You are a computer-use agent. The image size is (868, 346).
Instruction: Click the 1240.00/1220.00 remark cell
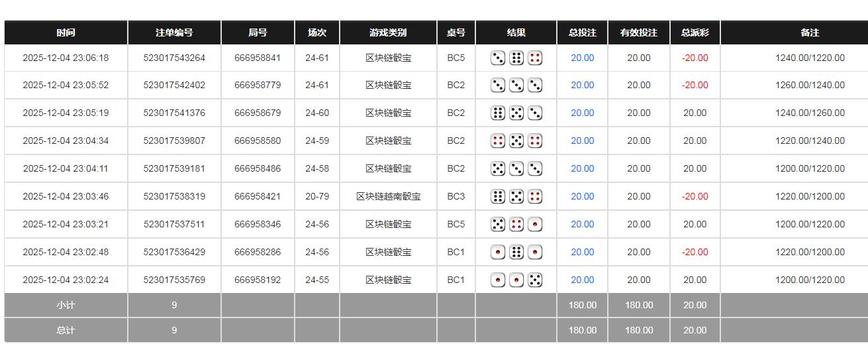click(809, 58)
